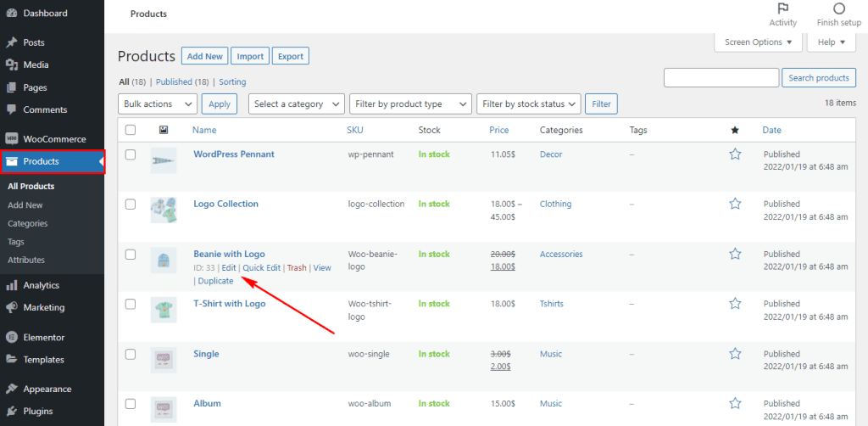This screenshot has width=868, height=426.
Task: Click Quick Edit under Beanie with Logo
Action: coord(262,267)
